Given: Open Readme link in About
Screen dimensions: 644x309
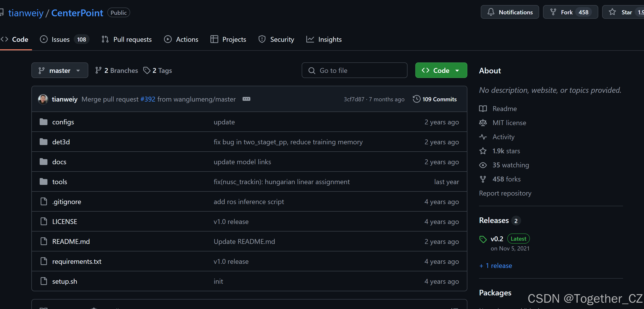Looking at the screenshot, I should tap(498, 109).
